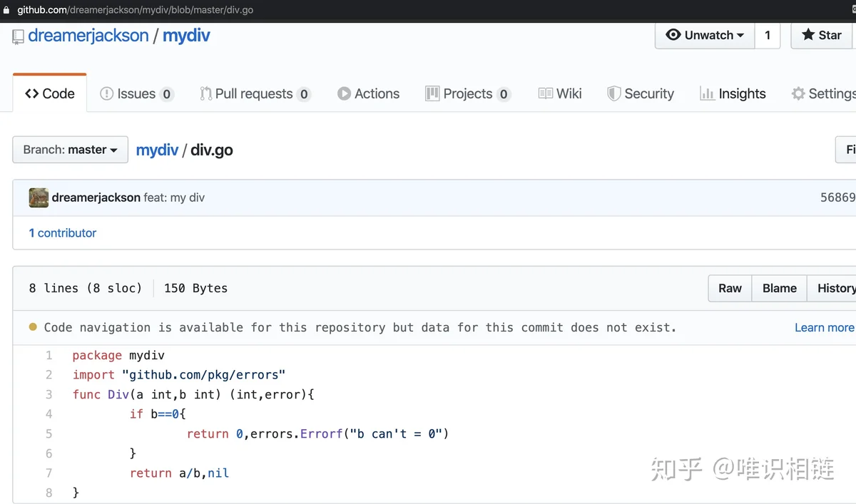Screen dimensions: 856x504
Task: Click the Security shield icon
Action: pyautogui.click(x=613, y=93)
